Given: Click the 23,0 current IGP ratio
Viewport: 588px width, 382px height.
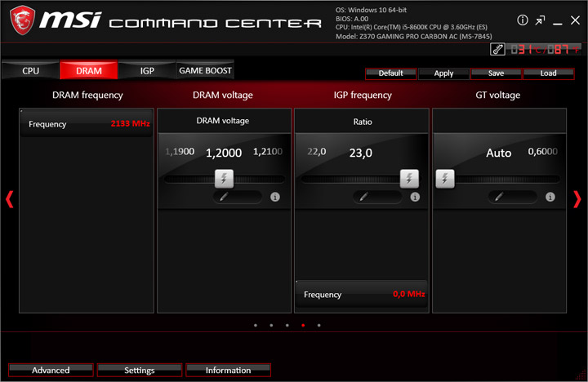Looking at the screenshot, I should coord(361,153).
